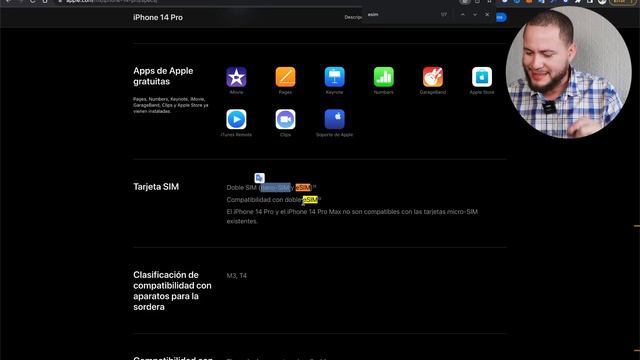Click the micro-SIM incompatibility note paragraph
Image resolution: width=640 pixels, height=360 pixels.
pyautogui.click(x=352, y=216)
